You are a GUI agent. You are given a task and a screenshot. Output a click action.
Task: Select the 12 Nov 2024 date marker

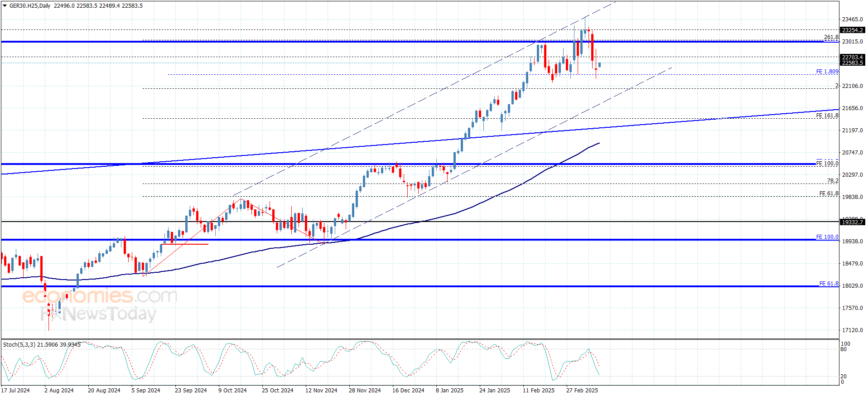click(x=321, y=390)
